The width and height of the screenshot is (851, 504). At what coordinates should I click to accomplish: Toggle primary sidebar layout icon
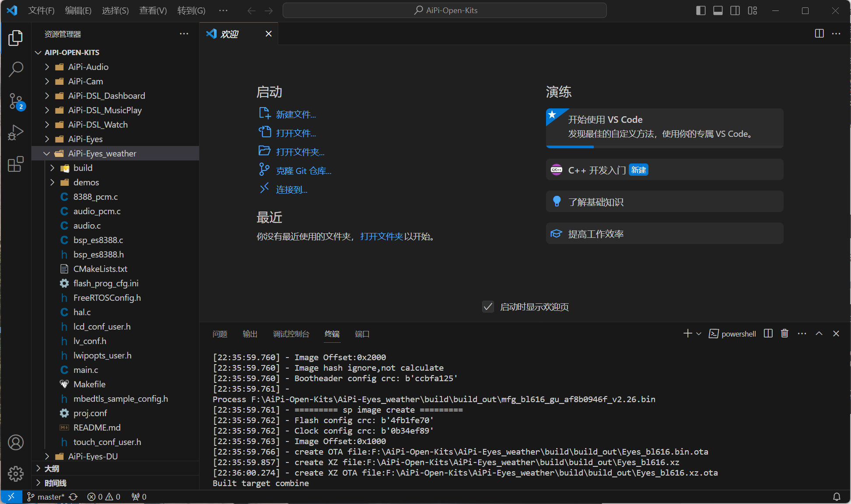click(x=701, y=10)
